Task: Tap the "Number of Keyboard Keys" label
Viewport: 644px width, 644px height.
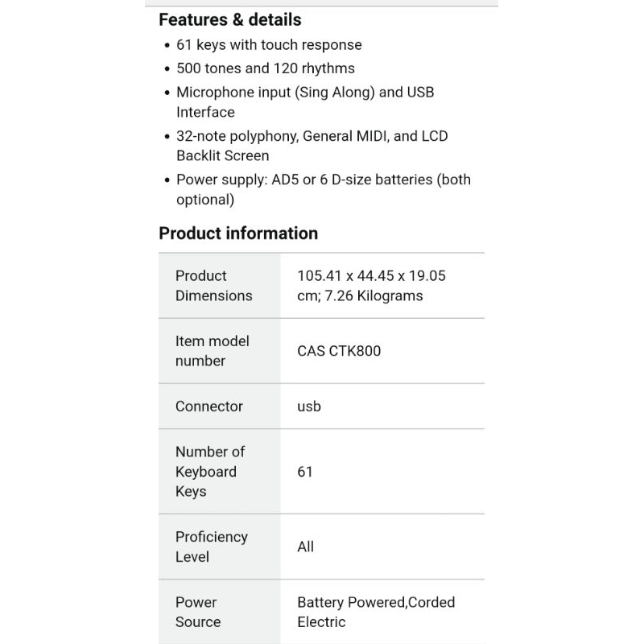Action: click(x=210, y=472)
